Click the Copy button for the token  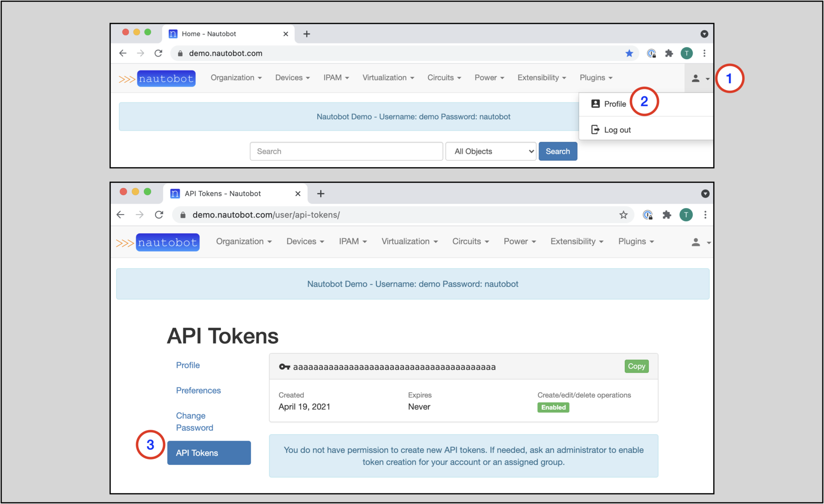[636, 366]
